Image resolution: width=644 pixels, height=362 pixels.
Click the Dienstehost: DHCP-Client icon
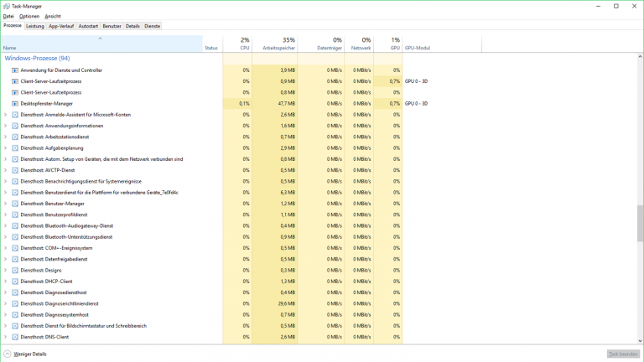[x=15, y=282]
